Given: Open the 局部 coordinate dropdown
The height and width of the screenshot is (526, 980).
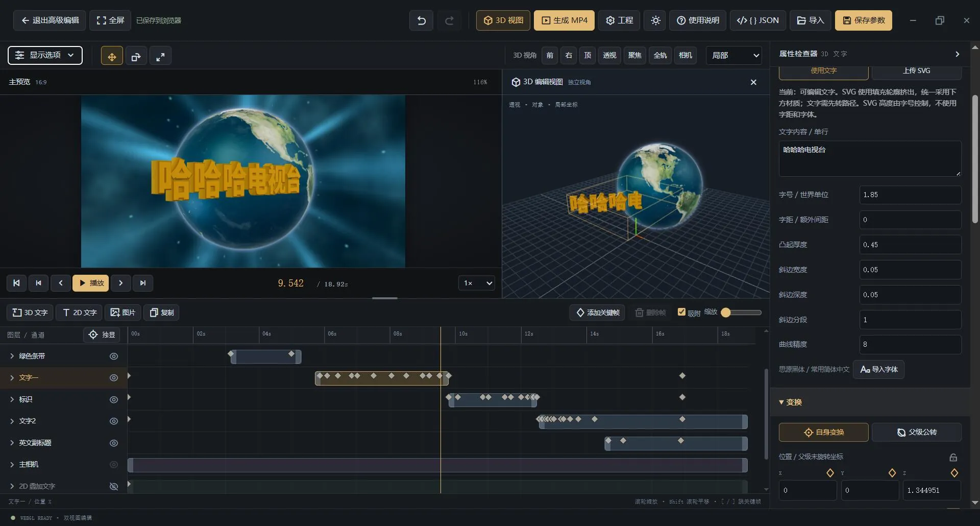Looking at the screenshot, I should click(x=734, y=55).
